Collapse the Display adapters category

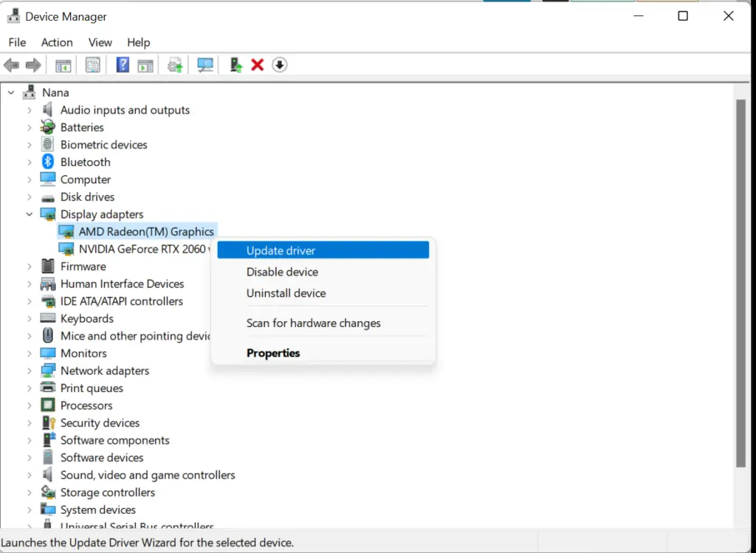(x=30, y=213)
